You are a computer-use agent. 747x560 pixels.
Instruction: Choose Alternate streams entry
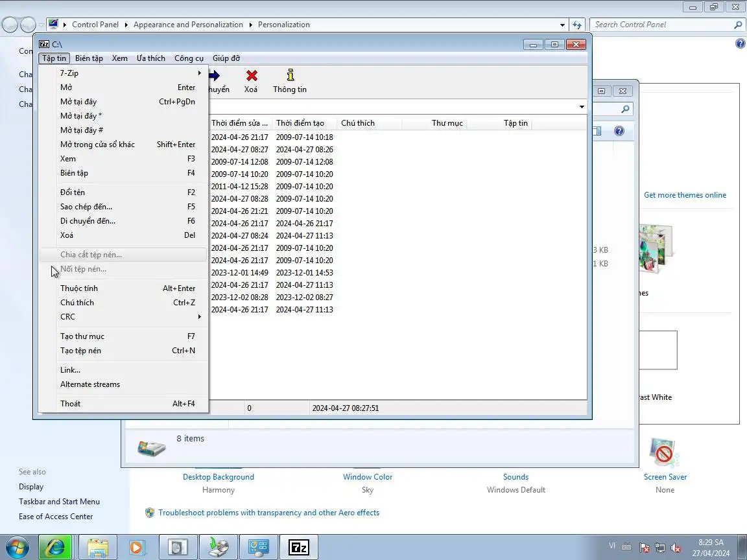click(x=123, y=384)
